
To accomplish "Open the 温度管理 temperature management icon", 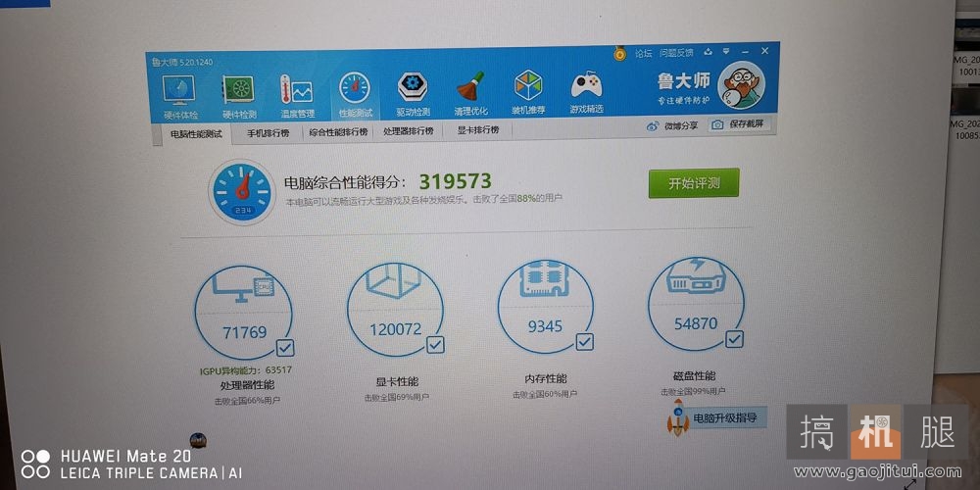I will pos(296,90).
